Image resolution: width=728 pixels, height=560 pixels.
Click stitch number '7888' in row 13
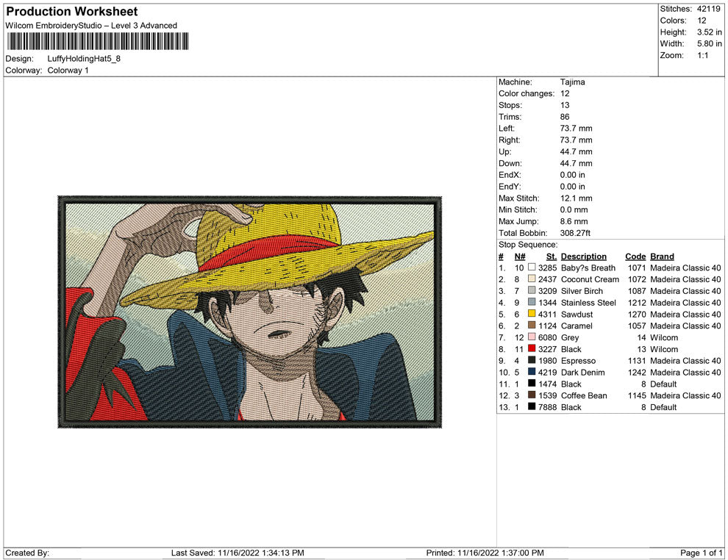pyautogui.click(x=547, y=407)
